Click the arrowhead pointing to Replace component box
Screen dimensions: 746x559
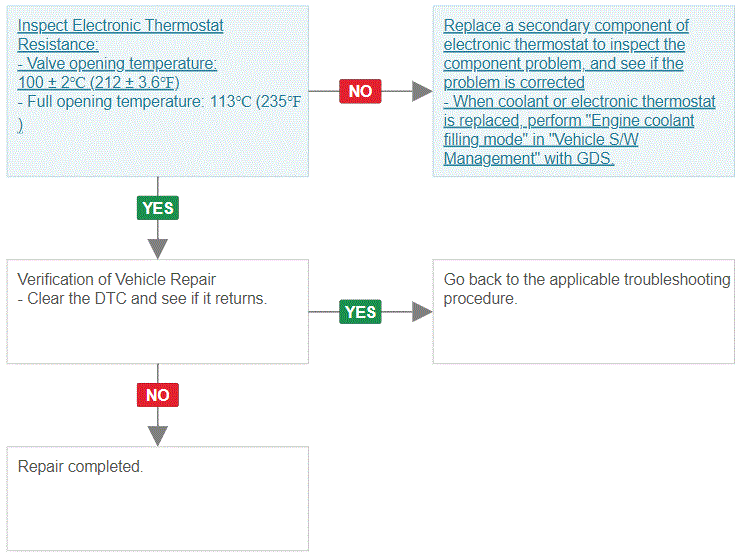422,91
